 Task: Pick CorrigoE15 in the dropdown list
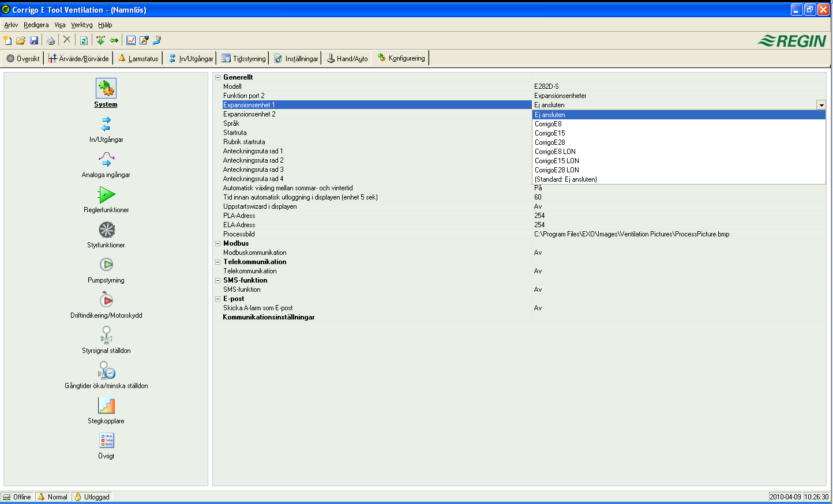coord(678,133)
